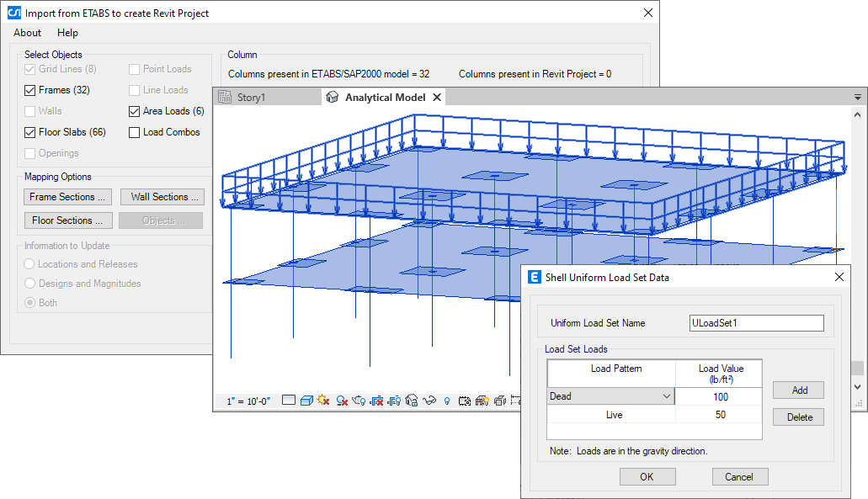Uncheck the Area Loads (6) checkbox
The width and height of the screenshot is (868, 499).
click(x=134, y=111)
